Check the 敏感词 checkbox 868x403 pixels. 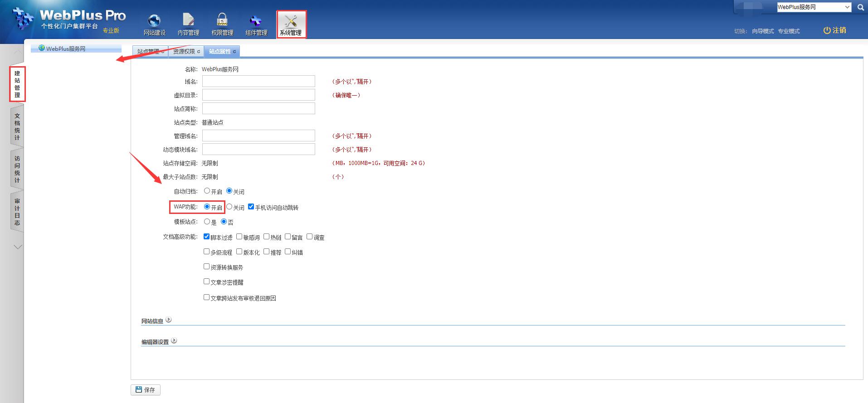[x=239, y=237]
